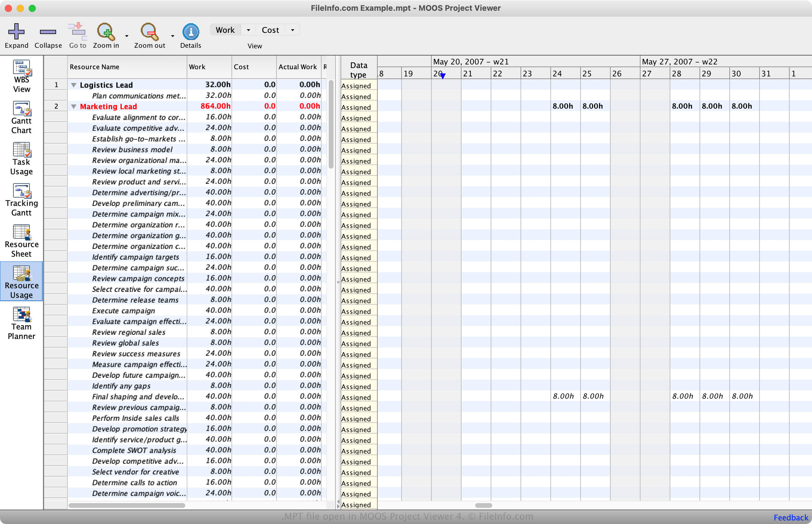This screenshot has height=524, width=812.
Task: Select 'Establish go-to-markets ...' task
Action: tap(138, 139)
